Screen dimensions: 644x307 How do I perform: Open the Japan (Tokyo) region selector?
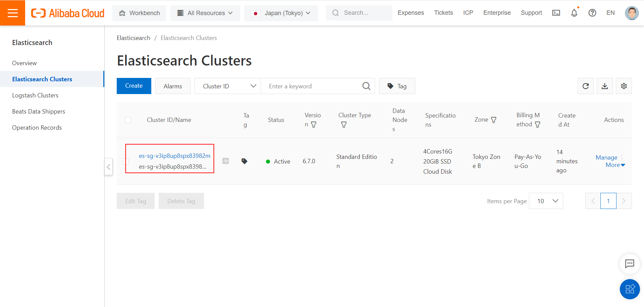point(281,13)
